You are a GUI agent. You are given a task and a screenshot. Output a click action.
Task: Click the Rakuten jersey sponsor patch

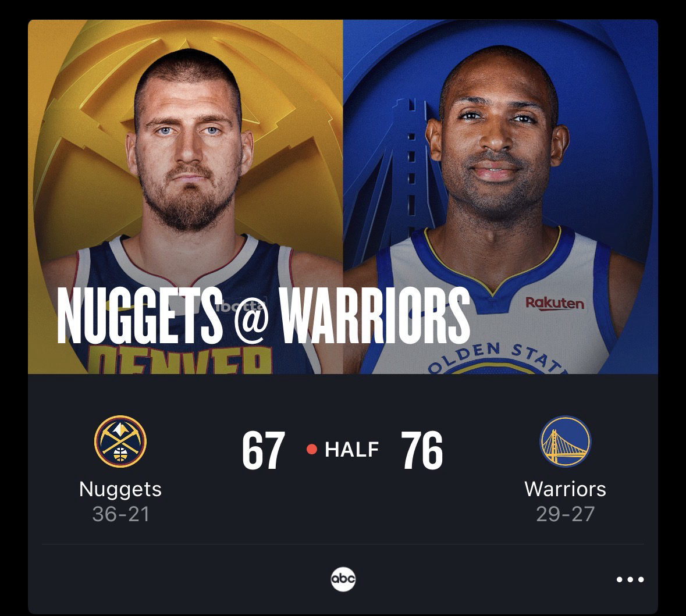(x=555, y=303)
